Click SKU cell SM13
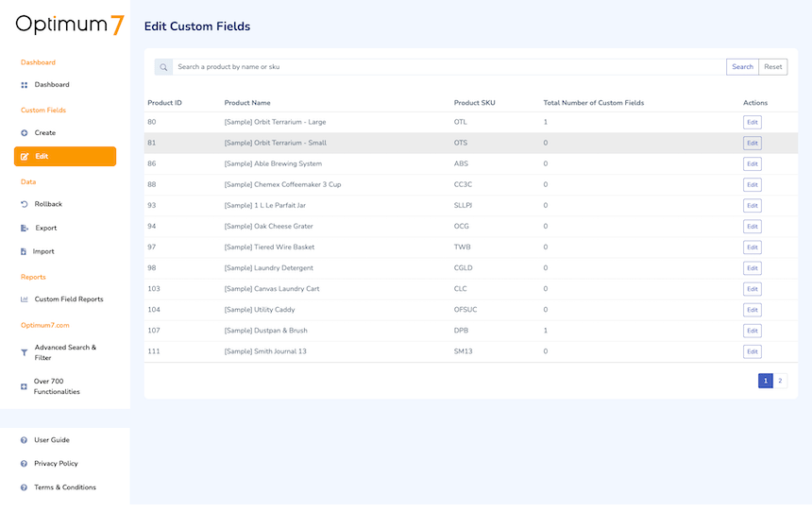Image resolution: width=812 pixels, height=529 pixels. point(463,351)
